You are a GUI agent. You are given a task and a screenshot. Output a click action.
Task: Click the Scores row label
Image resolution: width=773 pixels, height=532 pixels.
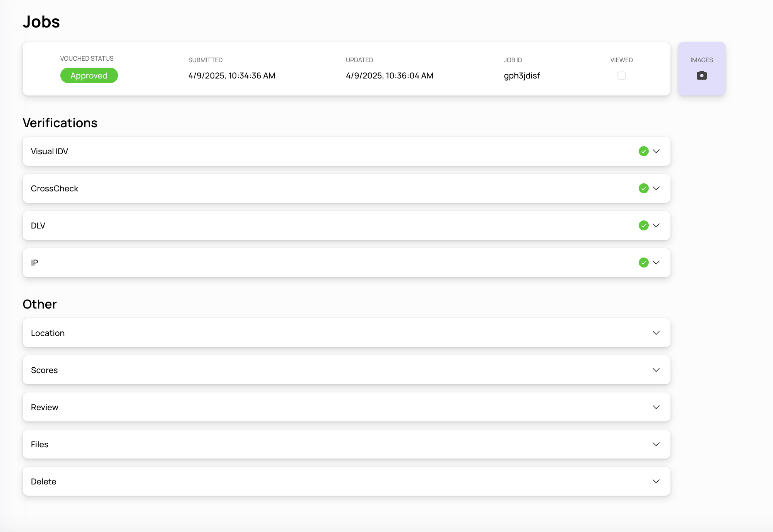(44, 370)
